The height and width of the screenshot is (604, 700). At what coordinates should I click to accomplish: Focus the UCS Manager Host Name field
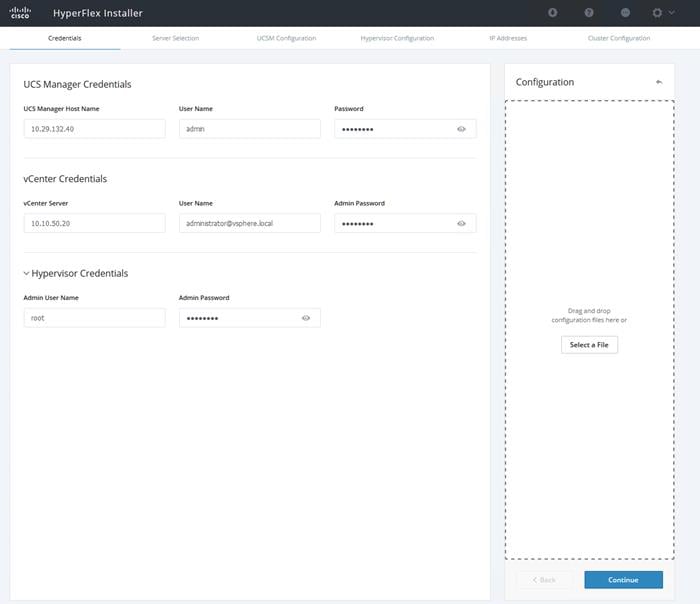tap(95, 129)
